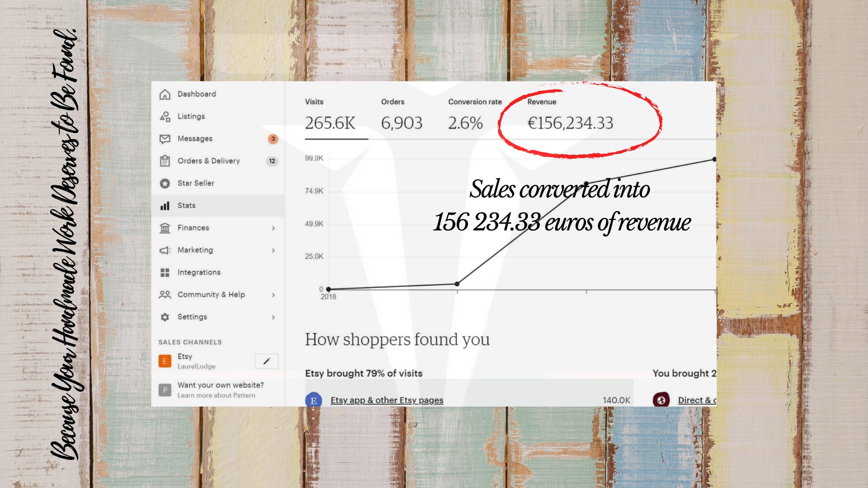The image size is (868, 488).
Task: Click the last data point at chart's right edge
Action: coord(714,159)
